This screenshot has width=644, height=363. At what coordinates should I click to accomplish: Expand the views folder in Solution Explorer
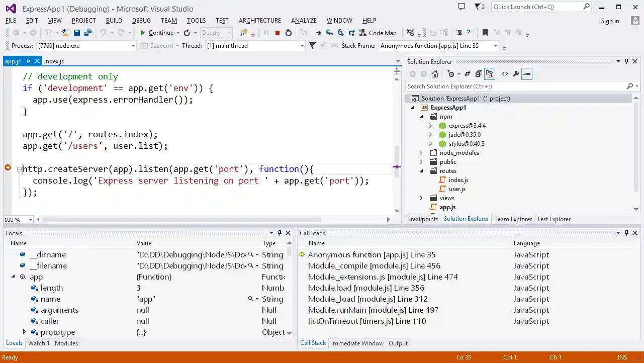421,198
